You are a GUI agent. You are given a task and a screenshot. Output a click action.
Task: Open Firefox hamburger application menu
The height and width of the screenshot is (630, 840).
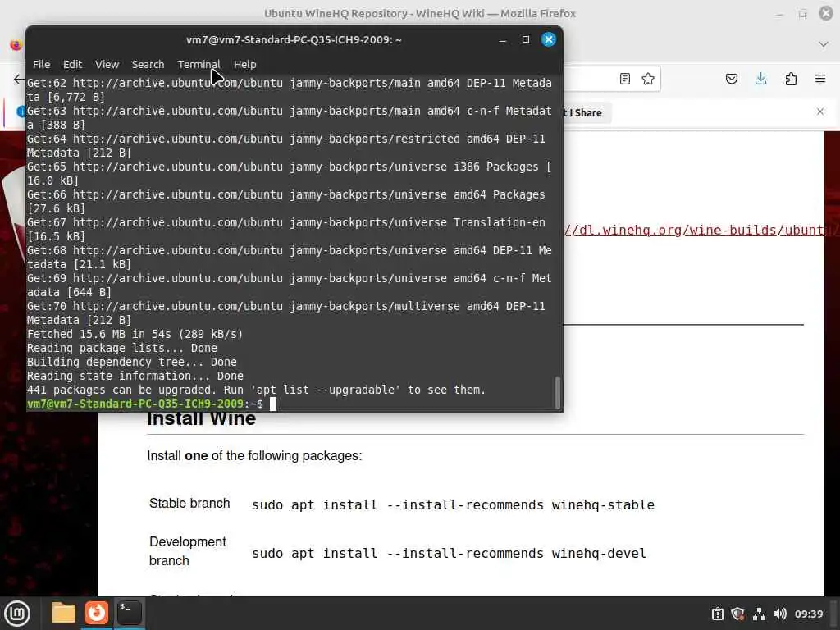pyautogui.click(x=820, y=79)
